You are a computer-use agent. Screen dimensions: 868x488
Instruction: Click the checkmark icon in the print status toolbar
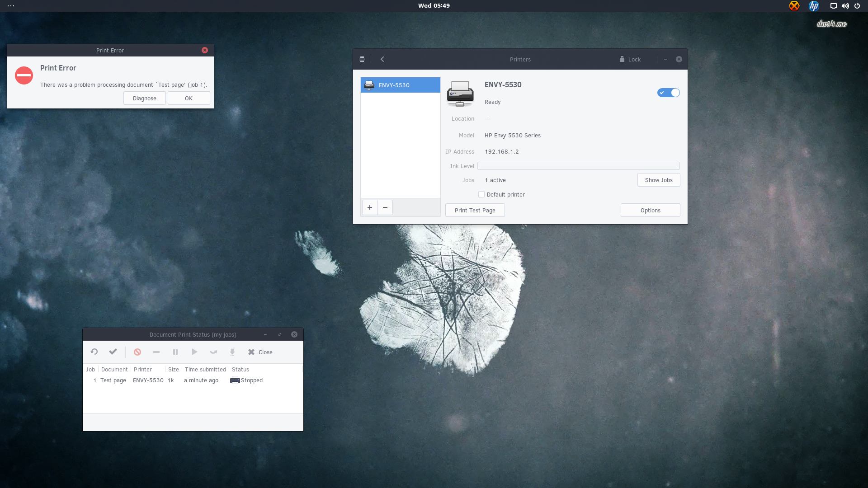click(113, 352)
